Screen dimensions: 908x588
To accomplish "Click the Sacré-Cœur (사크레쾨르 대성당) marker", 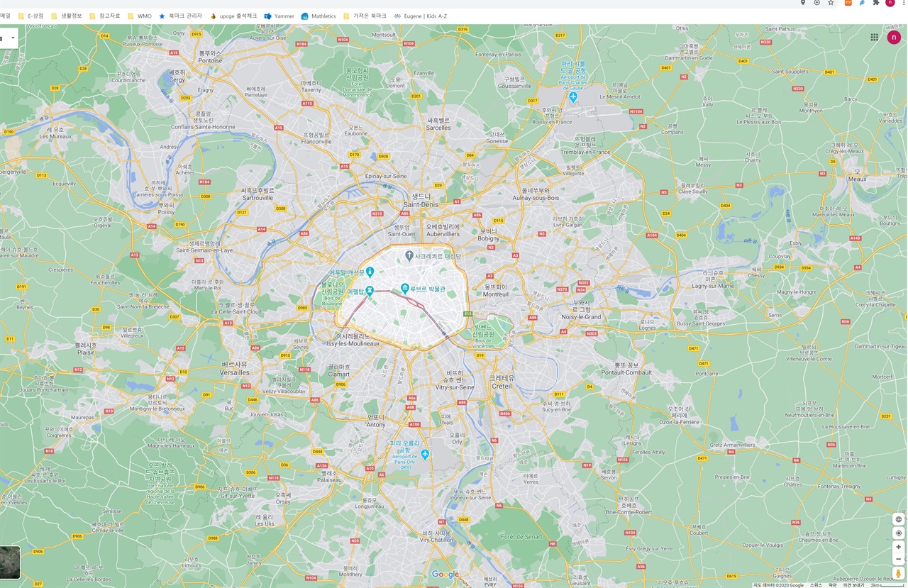I will 409,255.
